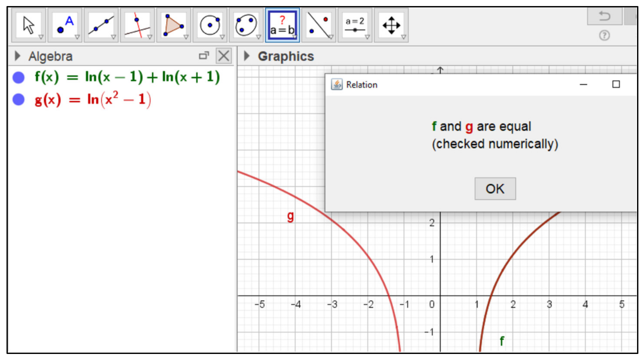Select the Slider a=2 tool
The width and height of the screenshot is (644, 360).
coord(355,25)
